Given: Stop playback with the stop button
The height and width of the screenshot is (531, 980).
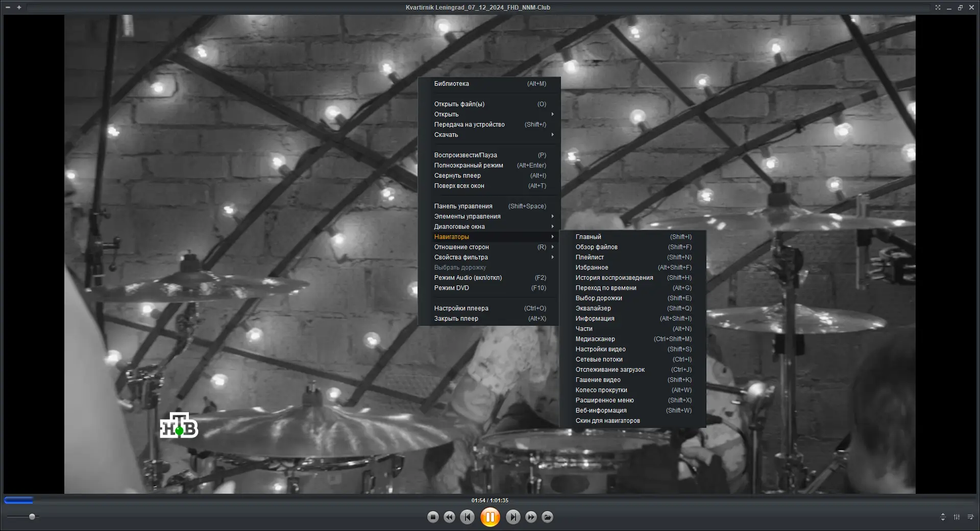Looking at the screenshot, I should point(433,517).
